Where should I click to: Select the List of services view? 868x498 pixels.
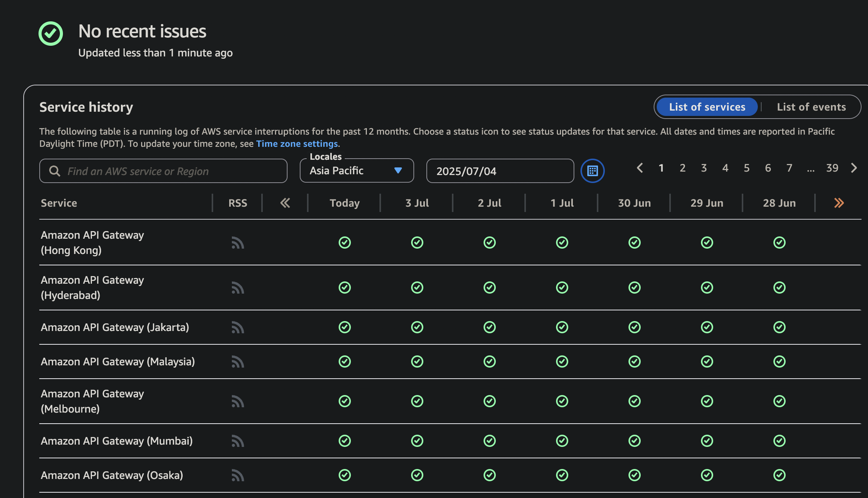(707, 107)
